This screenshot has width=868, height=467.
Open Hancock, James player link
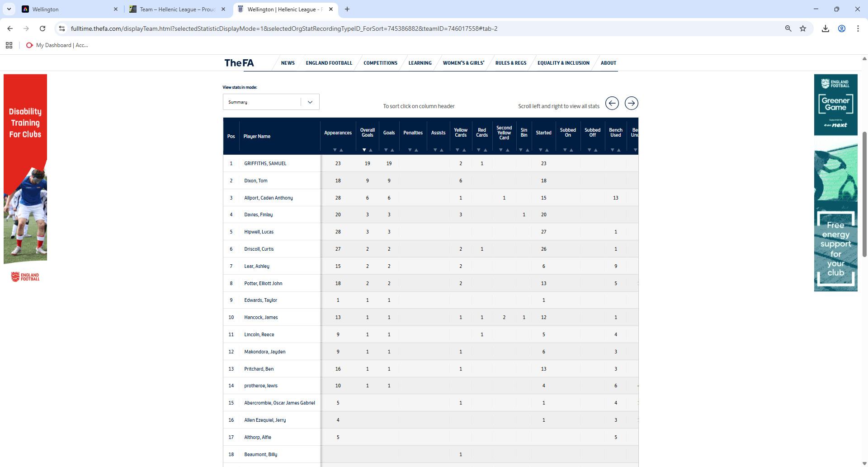[261, 317]
